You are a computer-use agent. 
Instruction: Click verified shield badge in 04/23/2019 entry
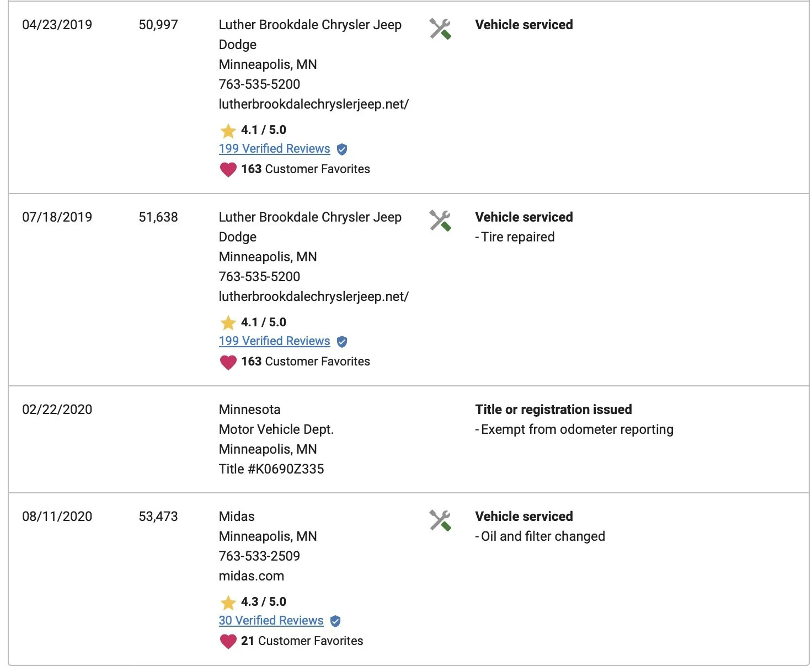coord(342,149)
